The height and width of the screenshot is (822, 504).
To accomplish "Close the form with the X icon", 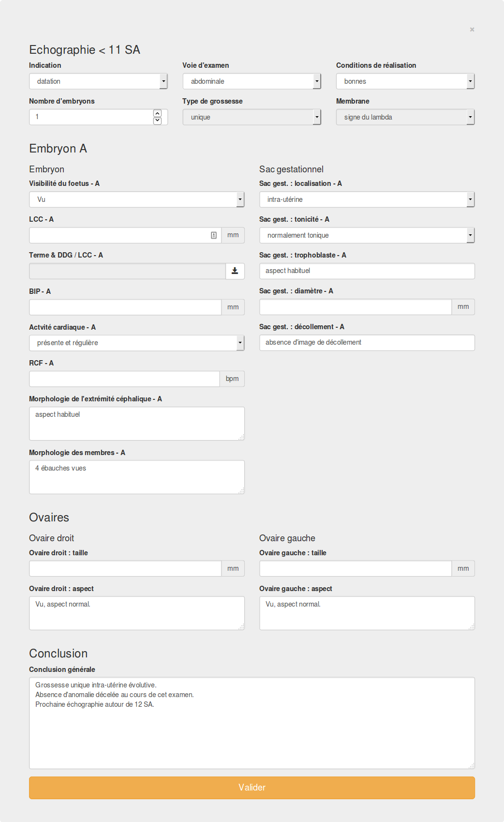I will click(472, 30).
